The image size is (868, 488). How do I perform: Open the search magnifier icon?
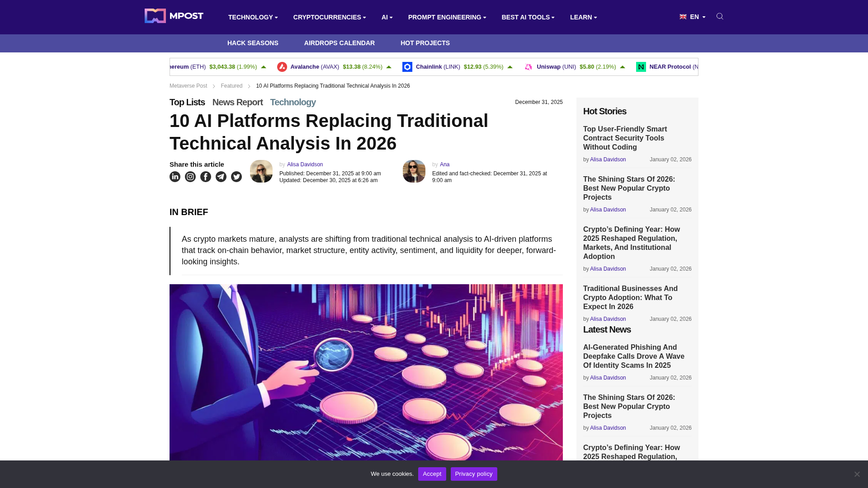tap(720, 16)
